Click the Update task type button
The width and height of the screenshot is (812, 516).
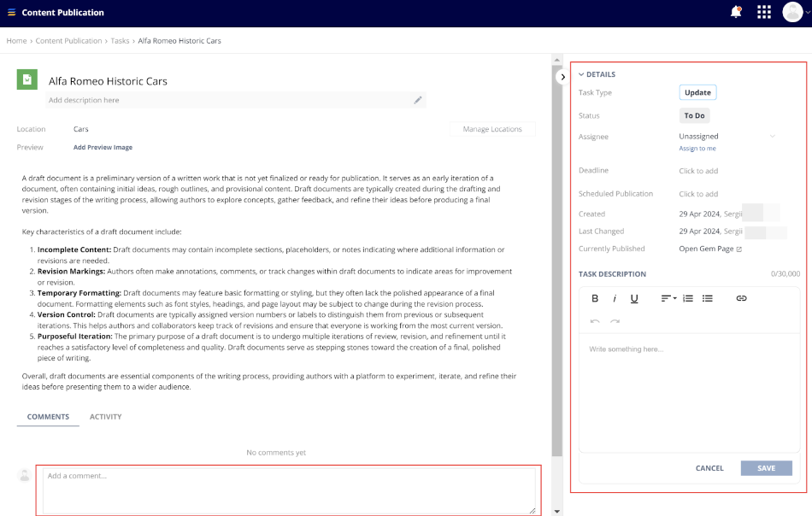pyautogui.click(x=697, y=92)
